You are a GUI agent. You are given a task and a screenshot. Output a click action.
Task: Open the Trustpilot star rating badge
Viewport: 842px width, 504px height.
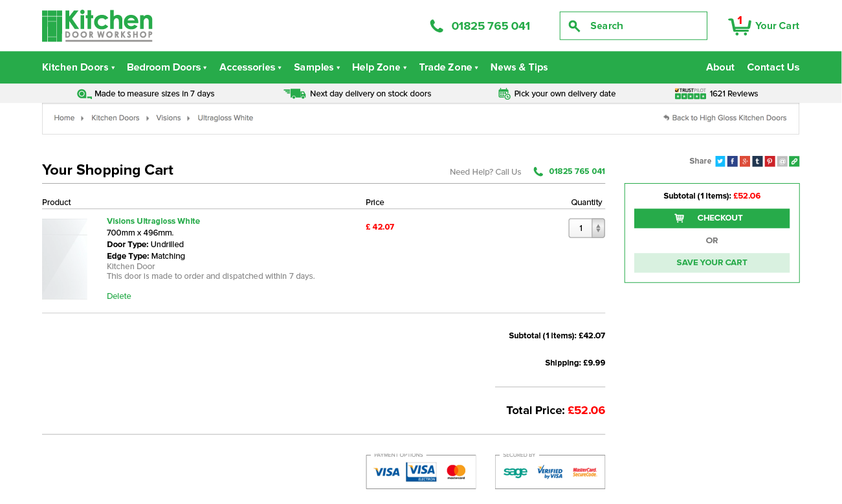[x=690, y=94]
